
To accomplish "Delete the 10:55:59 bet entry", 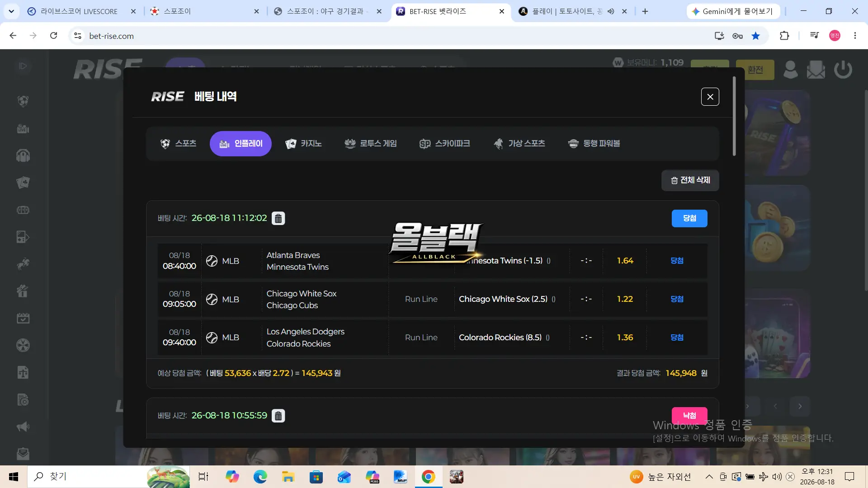I will [278, 416].
